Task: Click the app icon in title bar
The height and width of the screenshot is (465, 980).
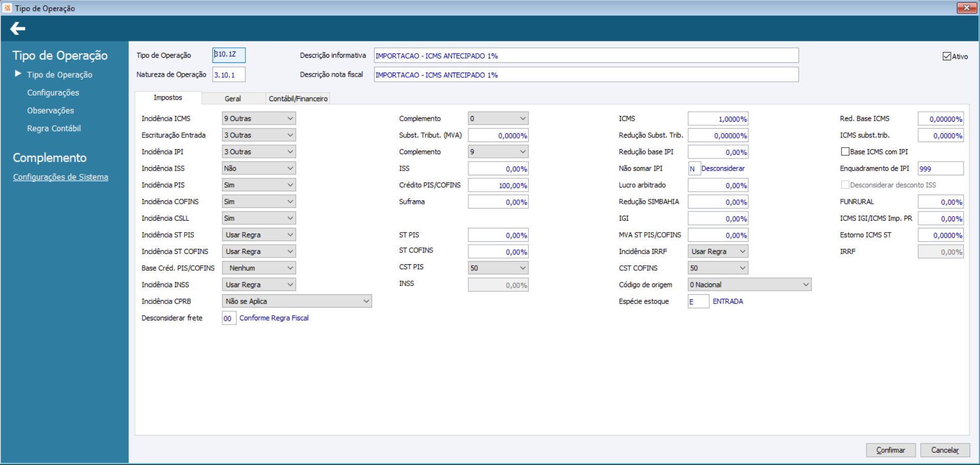Action: point(7,8)
